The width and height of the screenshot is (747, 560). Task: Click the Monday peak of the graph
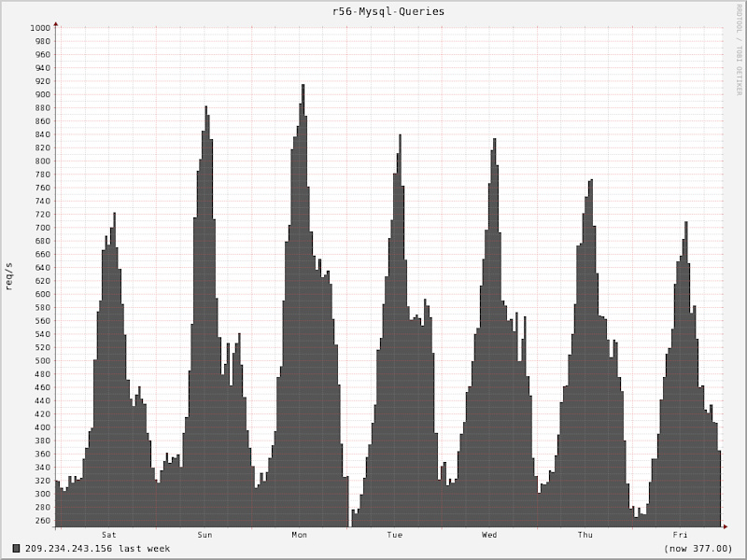pyautogui.click(x=303, y=86)
